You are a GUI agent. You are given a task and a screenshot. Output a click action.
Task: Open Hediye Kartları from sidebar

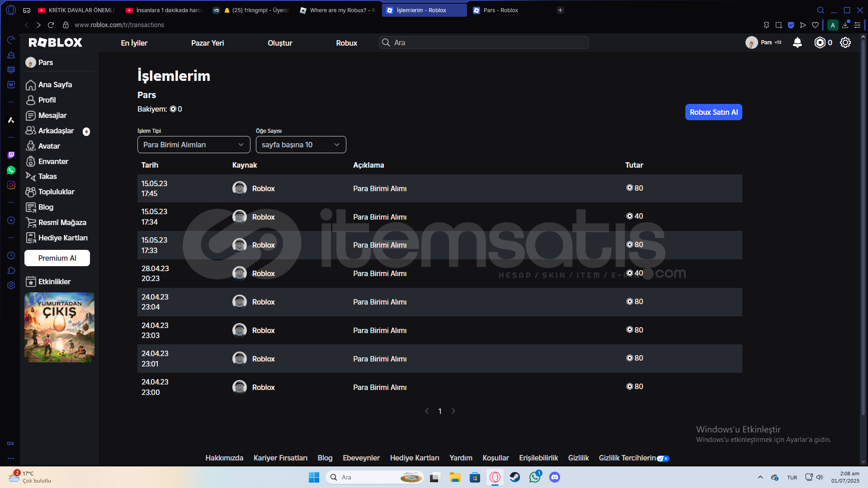pyautogui.click(x=57, y=238)
